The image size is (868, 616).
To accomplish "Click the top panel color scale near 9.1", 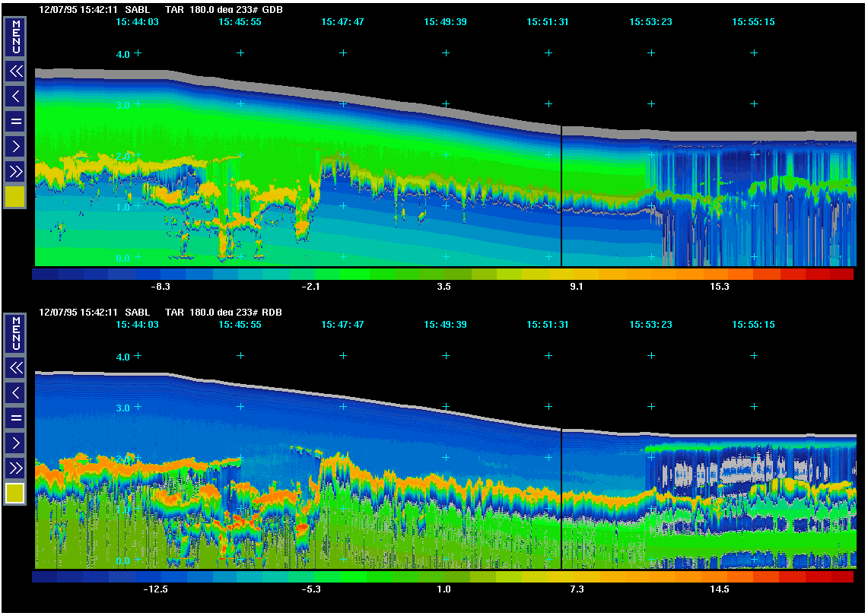I will [x=576, y=274].
